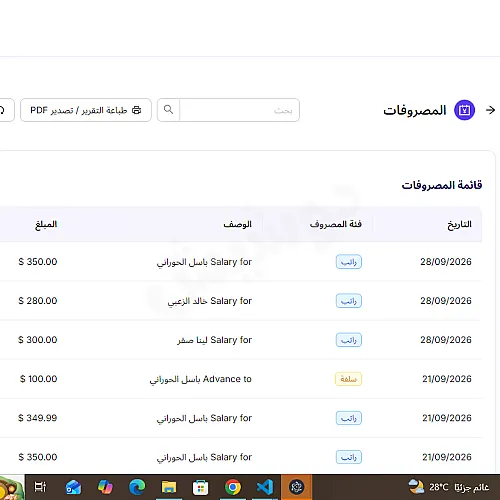Click the description Advance to باسل الحوراني

coord(200,379)
